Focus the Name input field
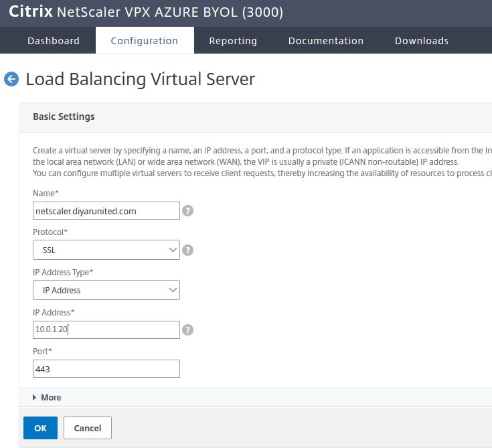492x448 pixels. click(x=106, y=211)
